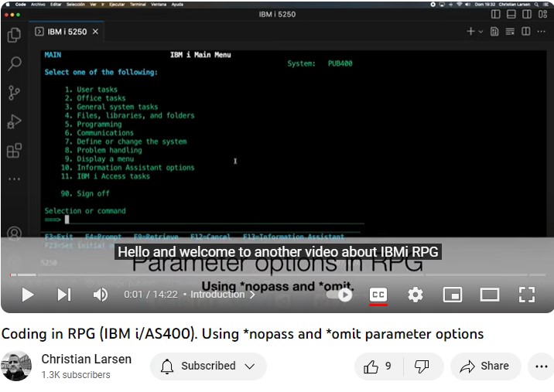The width and height of the screenshot is (554, 392).
Task: Click '1. User tasks' menu line
Action: pyautogui.click(x=91, y=90)
